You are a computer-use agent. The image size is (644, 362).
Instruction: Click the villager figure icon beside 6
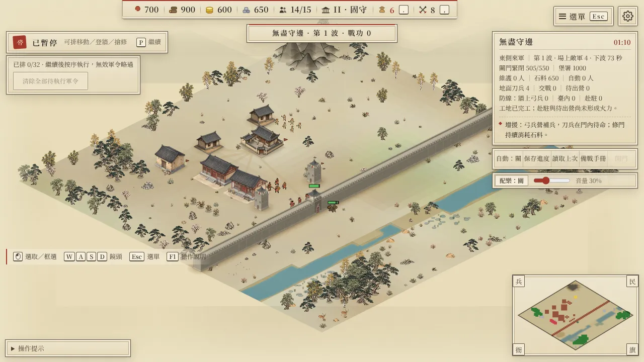coord(382,10)
